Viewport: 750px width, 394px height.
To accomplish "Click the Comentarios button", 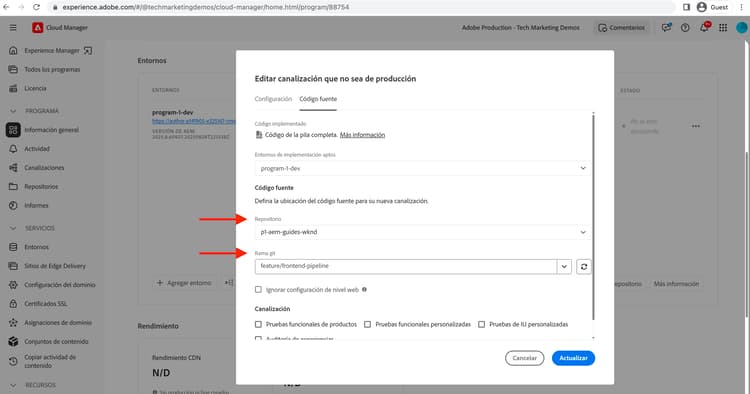I will [621, 28].
